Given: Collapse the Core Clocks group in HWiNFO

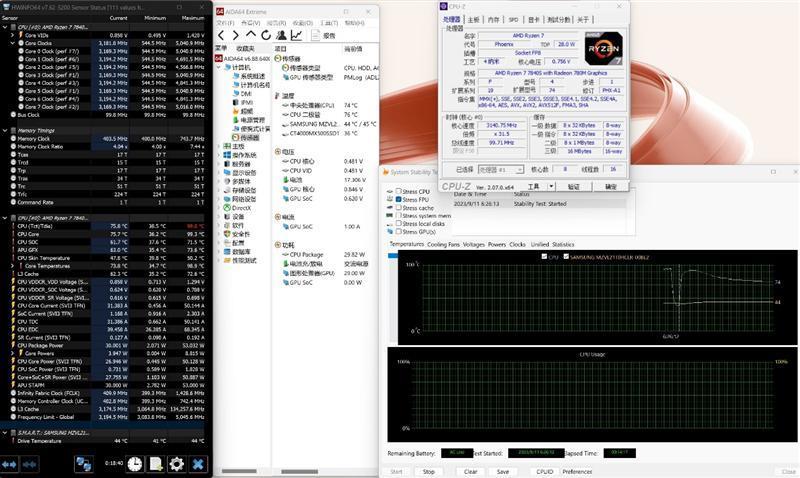Looking at the screenshot, I should coord(13,43).
